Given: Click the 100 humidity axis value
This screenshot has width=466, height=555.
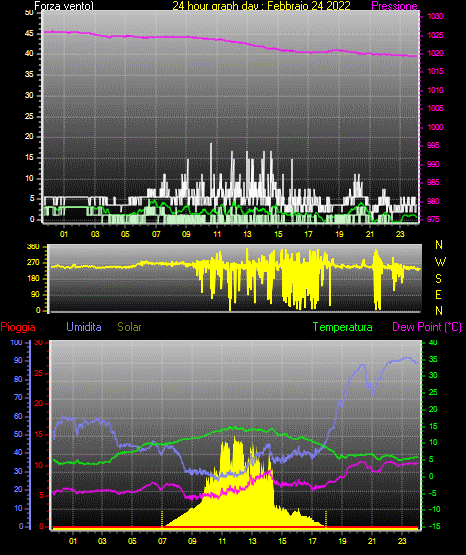Looking at the screenshot, I should coord(16,343).
